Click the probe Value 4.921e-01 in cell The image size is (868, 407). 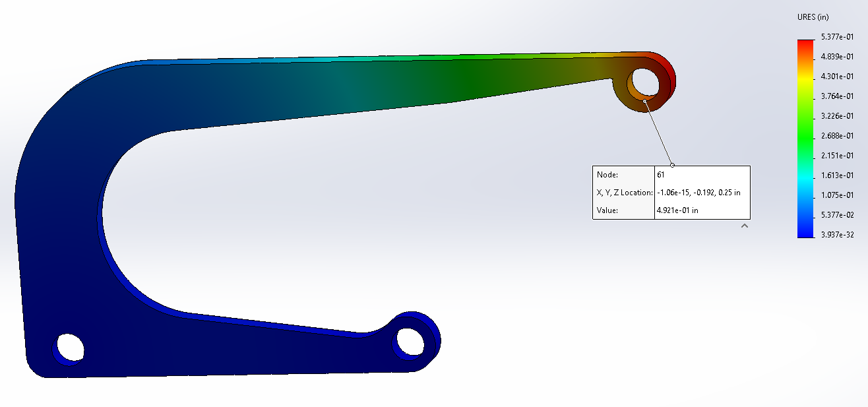677,210
